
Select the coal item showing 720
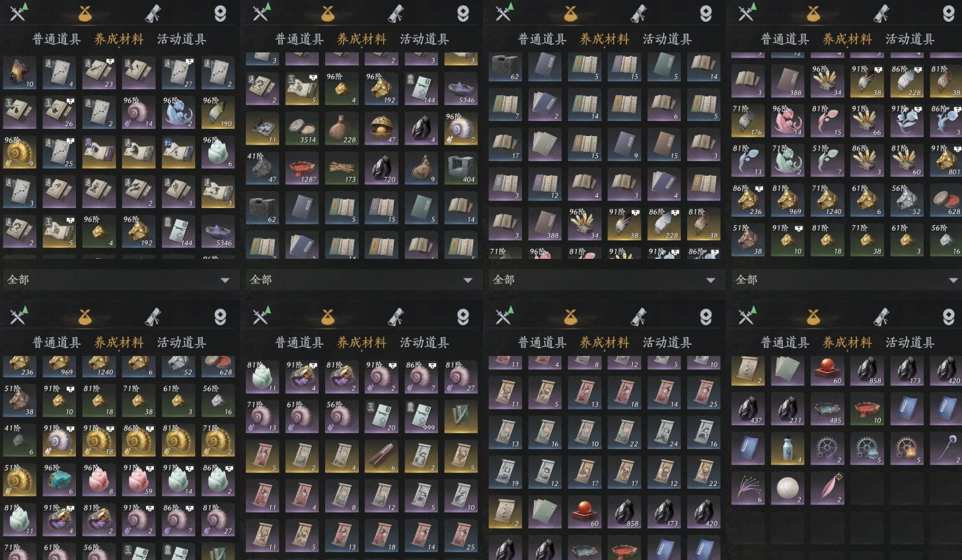[381, 168]
